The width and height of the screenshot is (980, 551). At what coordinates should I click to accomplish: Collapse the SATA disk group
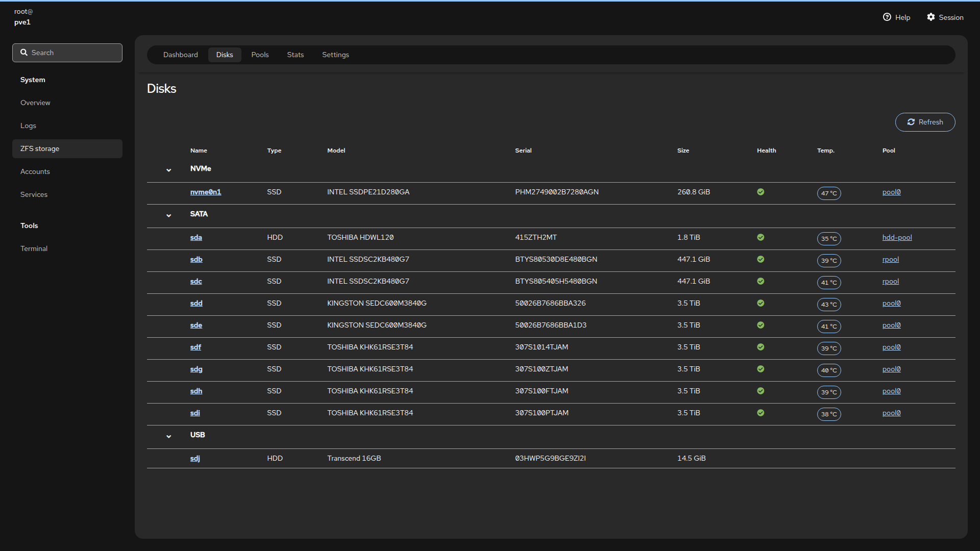[x=168, y=215]
